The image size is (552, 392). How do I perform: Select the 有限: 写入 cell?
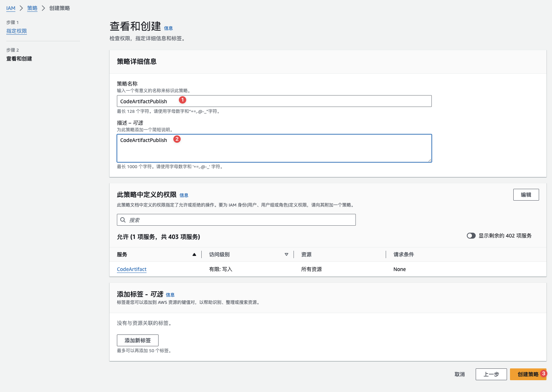click(x=221, y=269)
